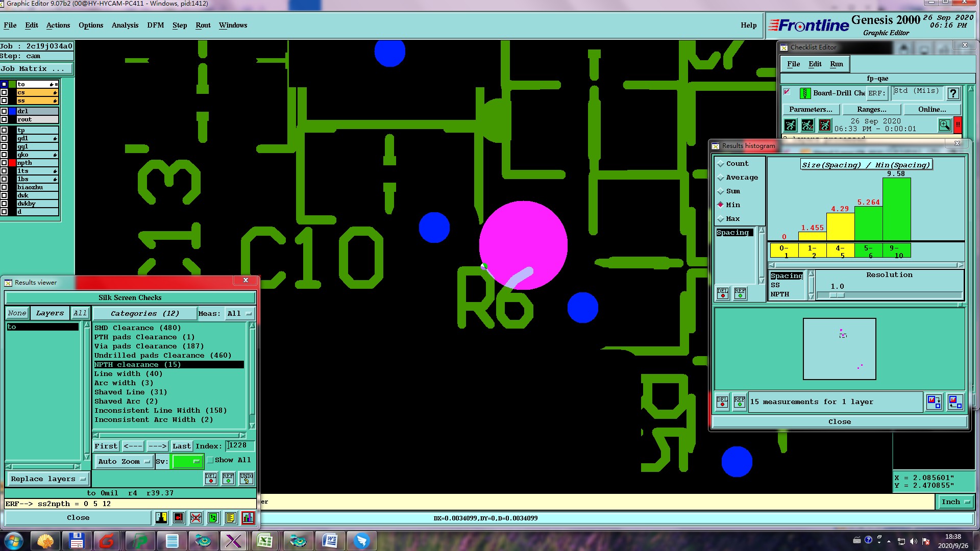980x551 pixels.
Task: Open the Inch units dropdown
Action: coord(955,502)
